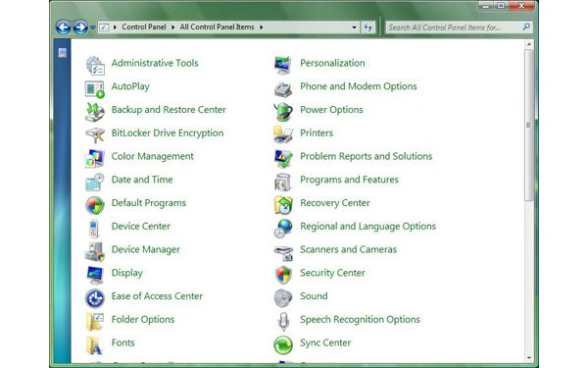This screenshot has width=588, height=368.
Task: Click the scrollbar down arrow
Action: [x=529, y=358]
